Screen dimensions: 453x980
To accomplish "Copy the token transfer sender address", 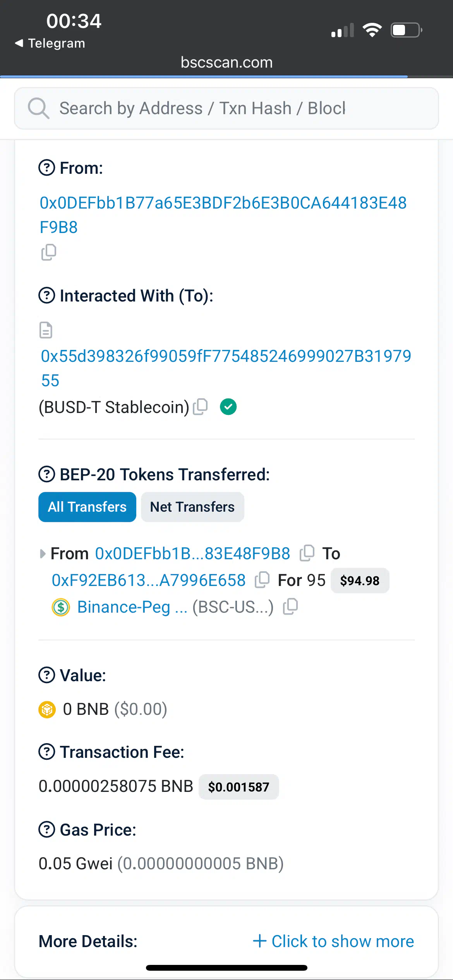I will point(307,553).
